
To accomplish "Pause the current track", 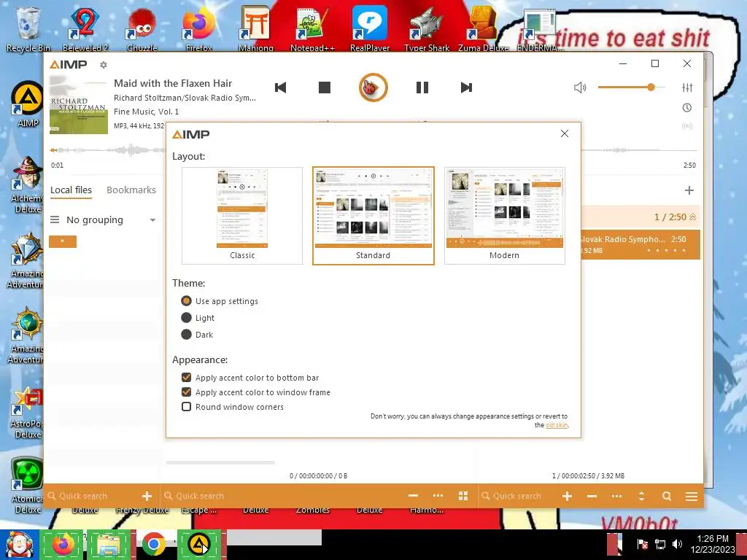I will (422, 87).
